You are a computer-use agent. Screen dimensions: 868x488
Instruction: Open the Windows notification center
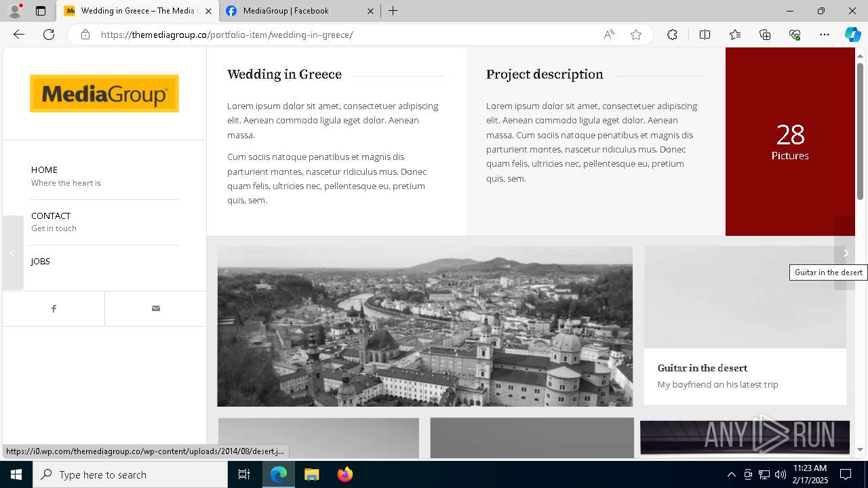pyautogui.click(x=846, y=474)
